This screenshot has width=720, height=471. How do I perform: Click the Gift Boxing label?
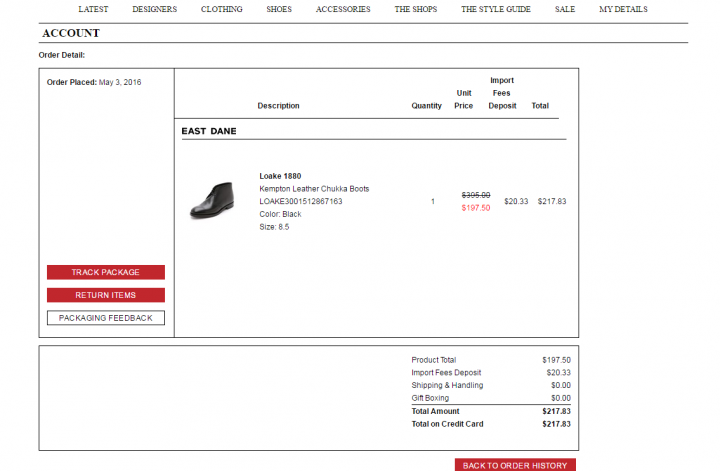(x=430, y=398)
